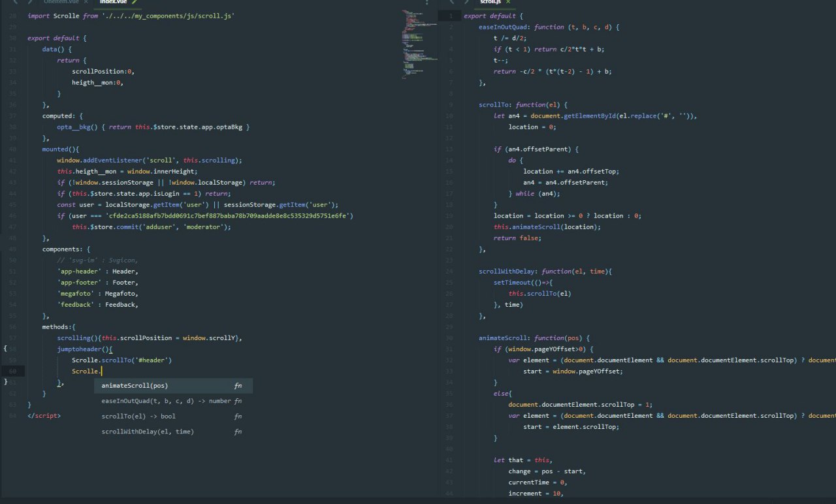Click the Scrolle.scrollTo('#header') call
Screen dimensions: 836x504
coord(121,360)
